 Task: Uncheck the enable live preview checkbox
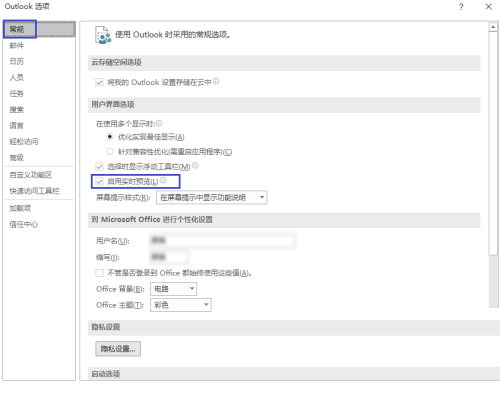[x=99, y=182]
